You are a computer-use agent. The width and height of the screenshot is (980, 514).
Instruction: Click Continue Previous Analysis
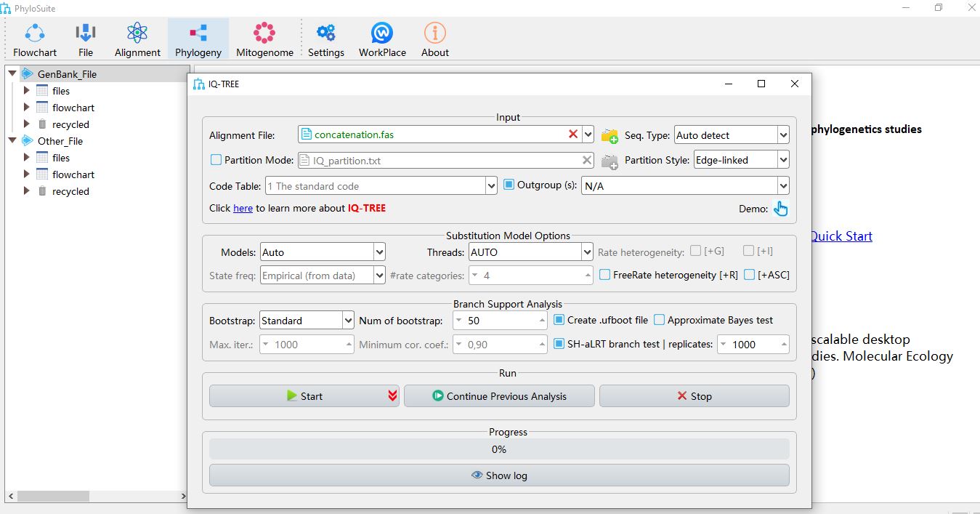(499, 395)
